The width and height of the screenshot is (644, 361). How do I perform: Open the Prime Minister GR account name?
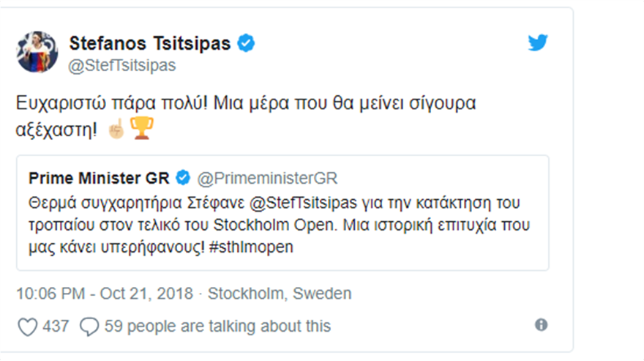tap(99, 179)
